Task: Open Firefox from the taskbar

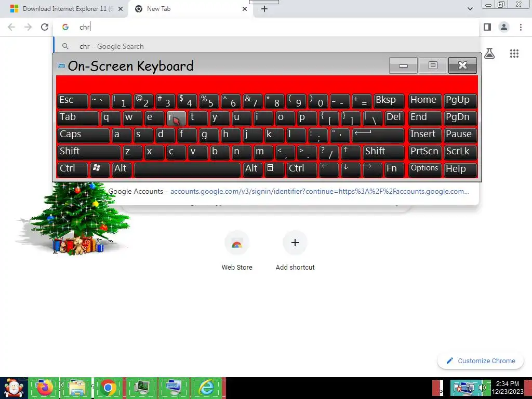Action: click(x=45, y=388)
